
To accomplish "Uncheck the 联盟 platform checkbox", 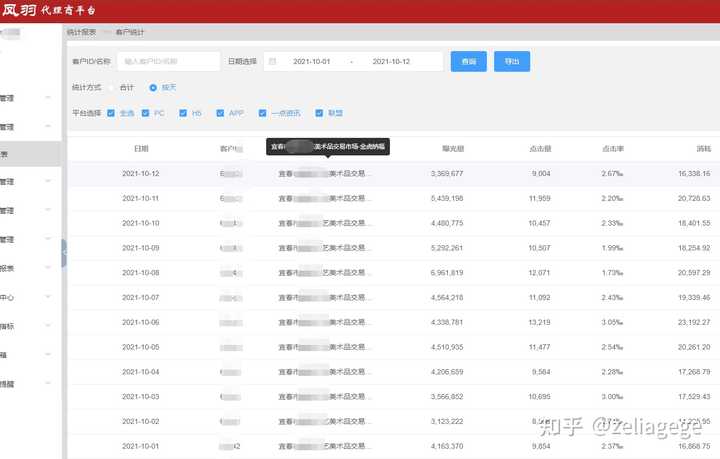I will point(319,113).
